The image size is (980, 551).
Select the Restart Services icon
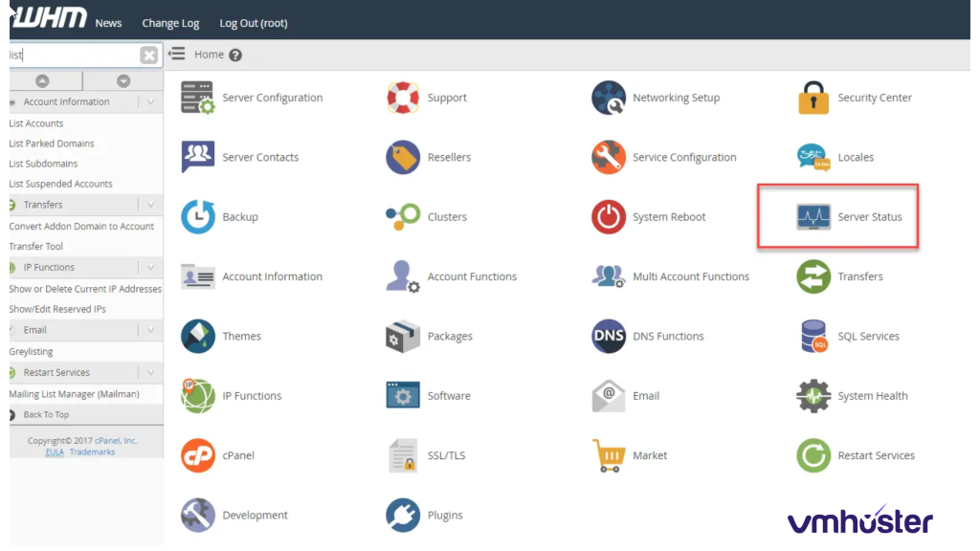pos(813,455)
